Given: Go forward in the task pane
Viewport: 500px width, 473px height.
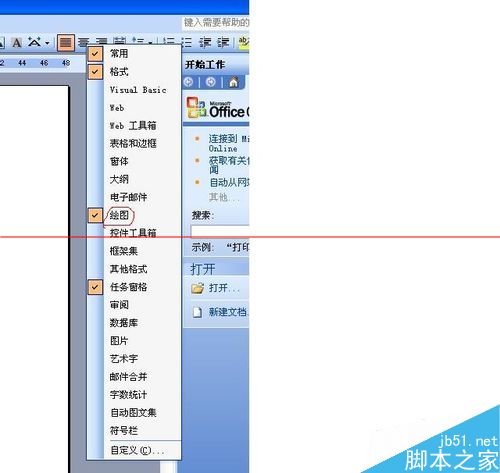Looking at the screenshot, I should point(210,82).
